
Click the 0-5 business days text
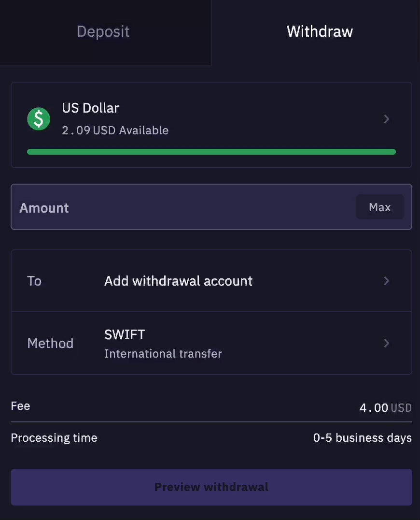[363, 438]
